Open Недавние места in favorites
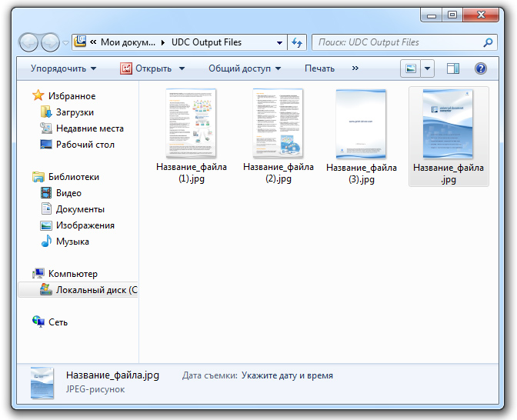The width and height of the screenshot is (517, 420). tap(90, 128)
